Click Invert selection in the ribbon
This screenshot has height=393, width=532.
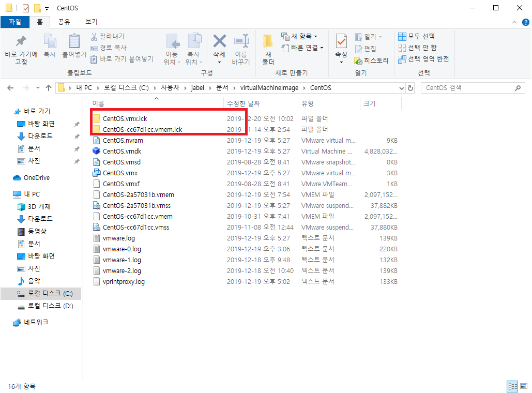[423, 59]
